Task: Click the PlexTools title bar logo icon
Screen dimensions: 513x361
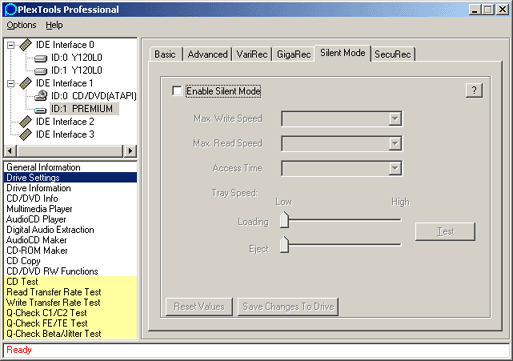Action: pyautogui.click(x=11, y=9)
